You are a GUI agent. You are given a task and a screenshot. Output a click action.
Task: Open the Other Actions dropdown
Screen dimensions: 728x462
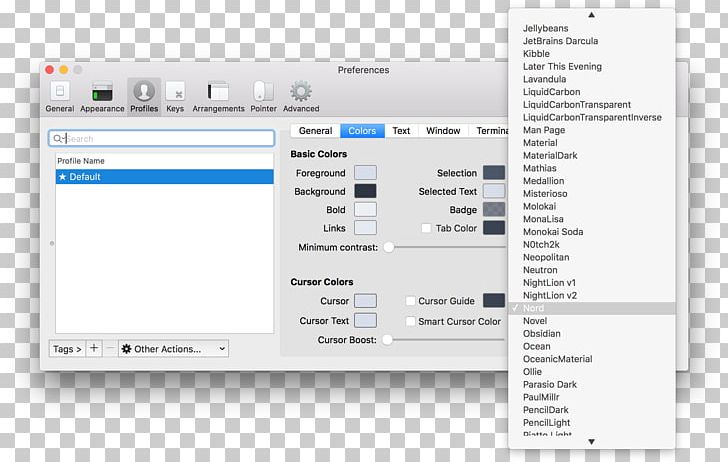pyautogui.click(x=173, y=349)
